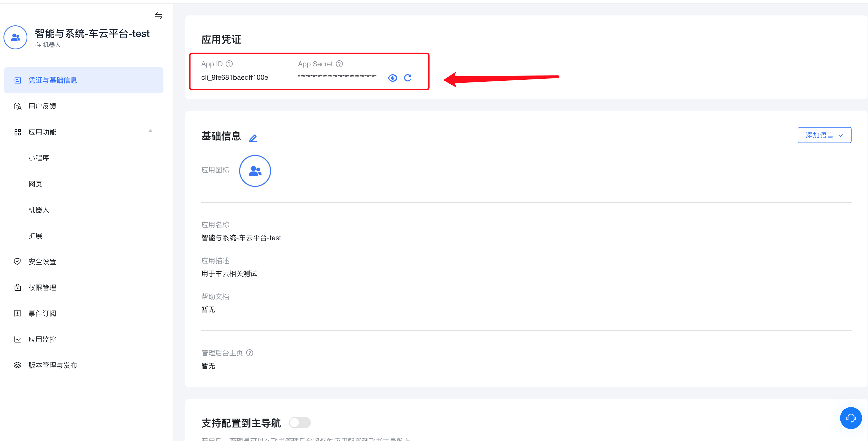The height and width of the screenshot is (441, 868).
Task: Open the 添加语言 dropdown
Action: point(824,135)
